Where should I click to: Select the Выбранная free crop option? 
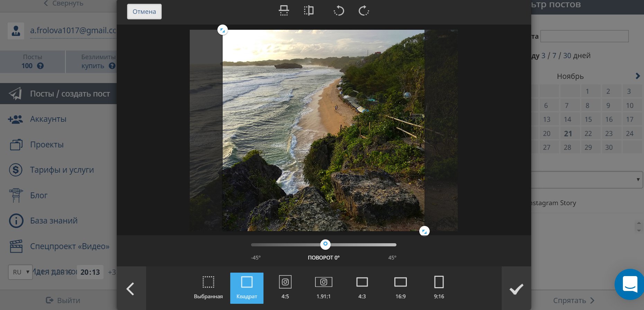pos(208,288)
